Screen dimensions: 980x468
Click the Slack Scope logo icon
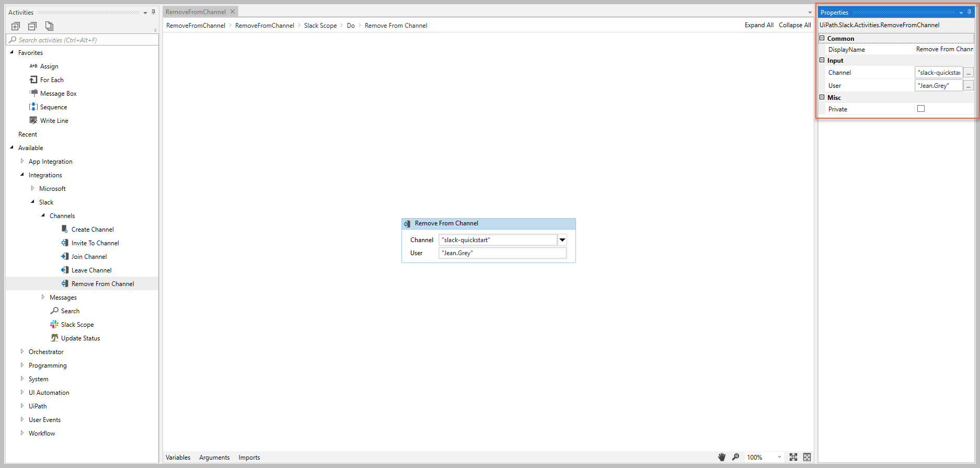coord(54,324)
